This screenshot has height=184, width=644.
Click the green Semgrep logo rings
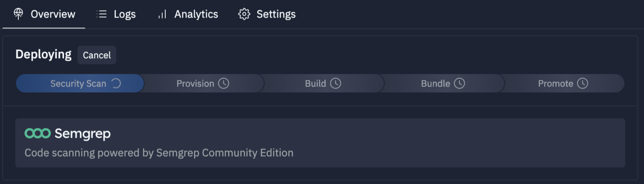(x=38, y=133)
